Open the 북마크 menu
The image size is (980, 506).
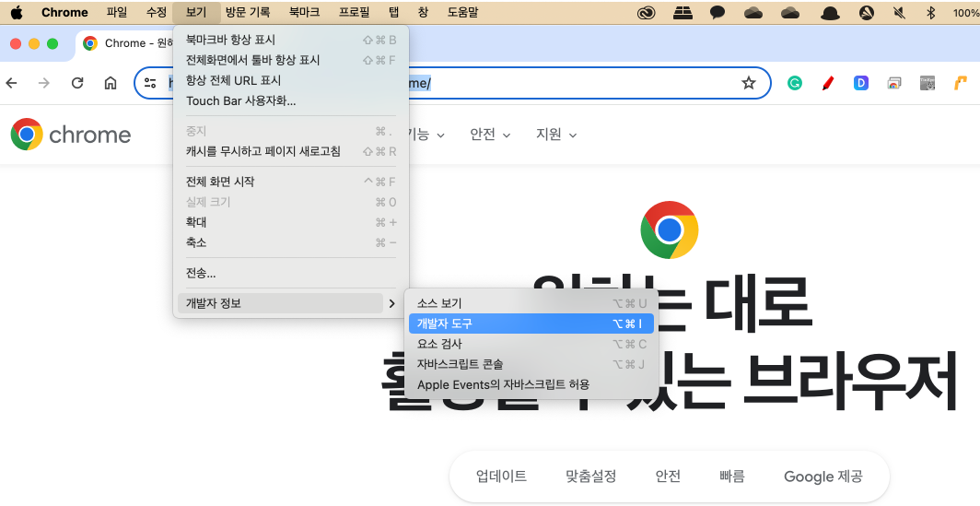click(x=304, y=12)
